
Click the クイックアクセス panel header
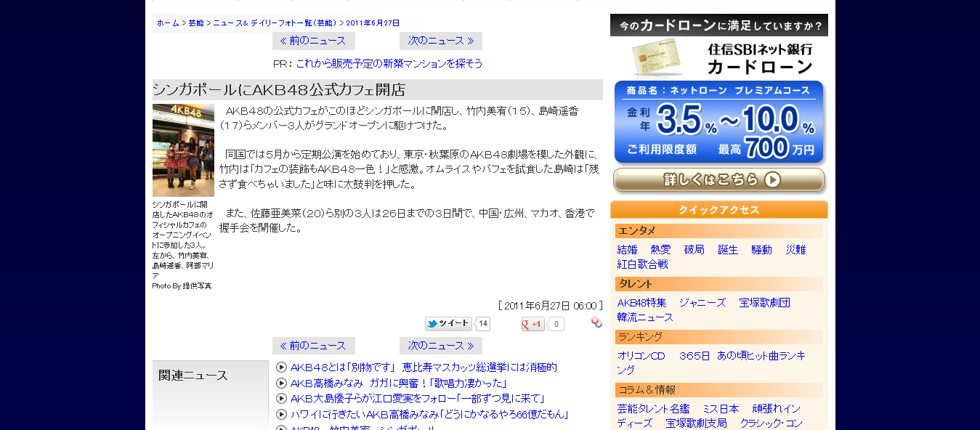pyautogui.click(x=719, y=210)
